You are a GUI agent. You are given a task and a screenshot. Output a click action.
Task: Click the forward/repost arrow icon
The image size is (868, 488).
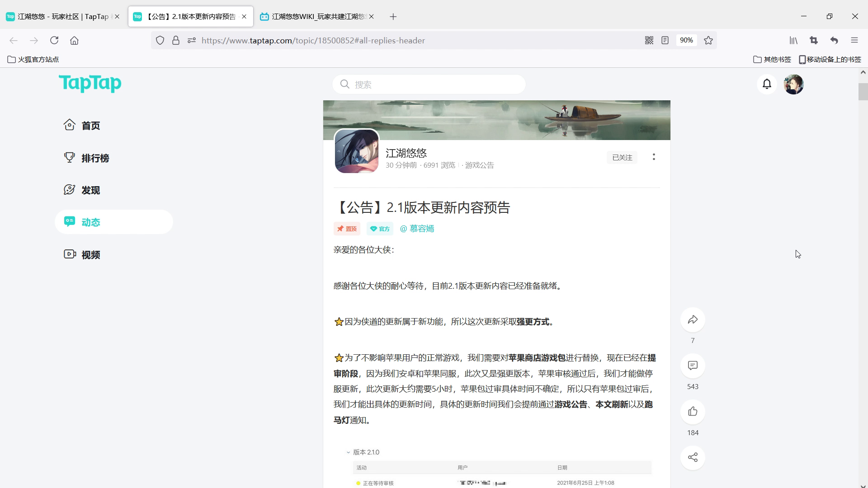[693, 320]
